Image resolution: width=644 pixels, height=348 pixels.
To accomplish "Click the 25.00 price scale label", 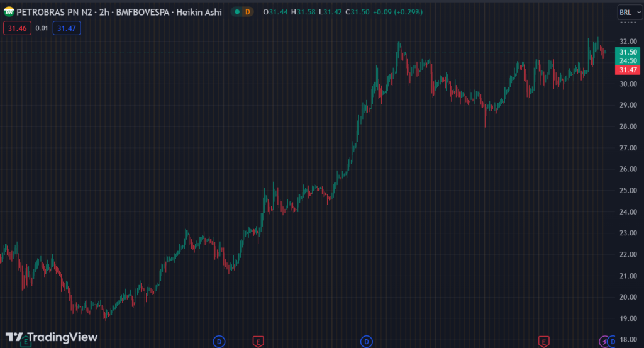I will 628,191.
